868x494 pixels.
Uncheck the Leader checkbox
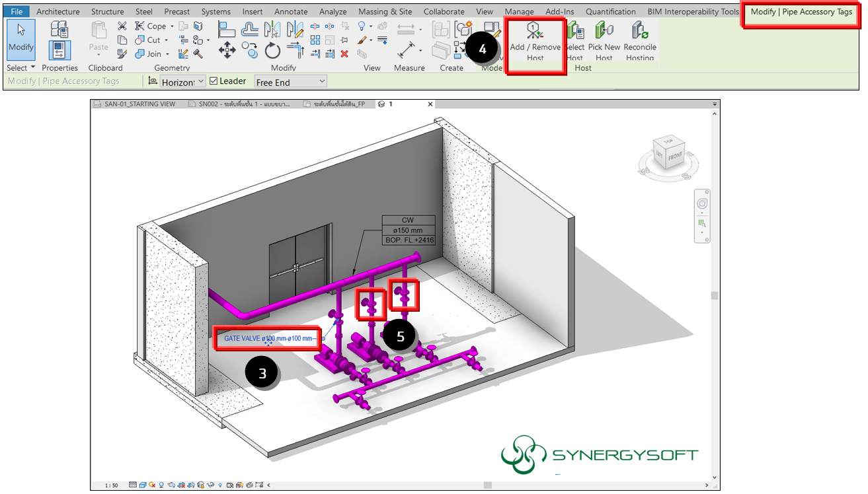pyautogui.click(x=214, y=81)
